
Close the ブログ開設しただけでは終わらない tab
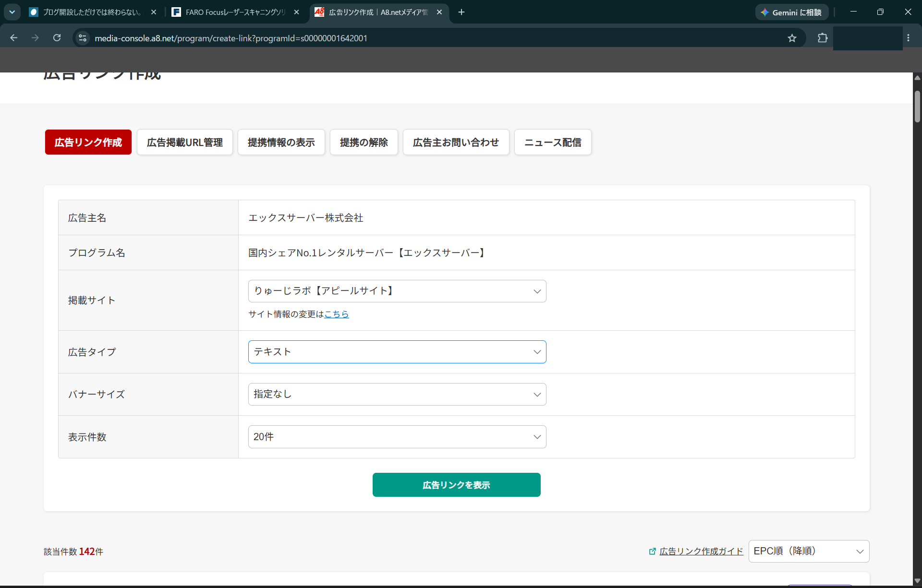pyautogui.click(x=154, y=12)
